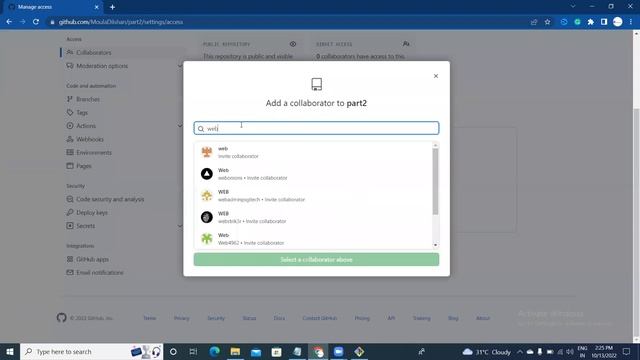Open the Privacy footer link
The image size is (640, 360).
182,318
